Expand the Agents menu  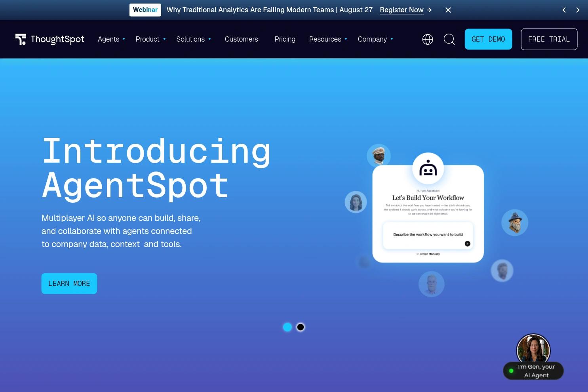click(x=112, y=39)
